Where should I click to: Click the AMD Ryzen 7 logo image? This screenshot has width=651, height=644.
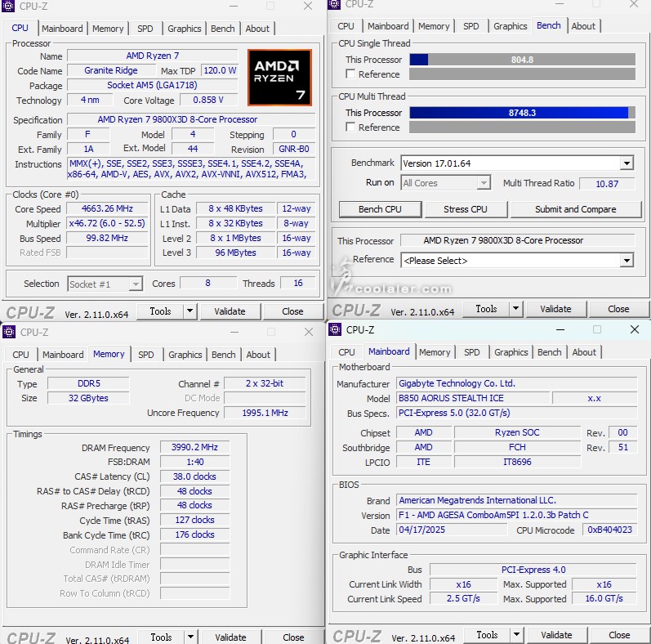(279, 78)
